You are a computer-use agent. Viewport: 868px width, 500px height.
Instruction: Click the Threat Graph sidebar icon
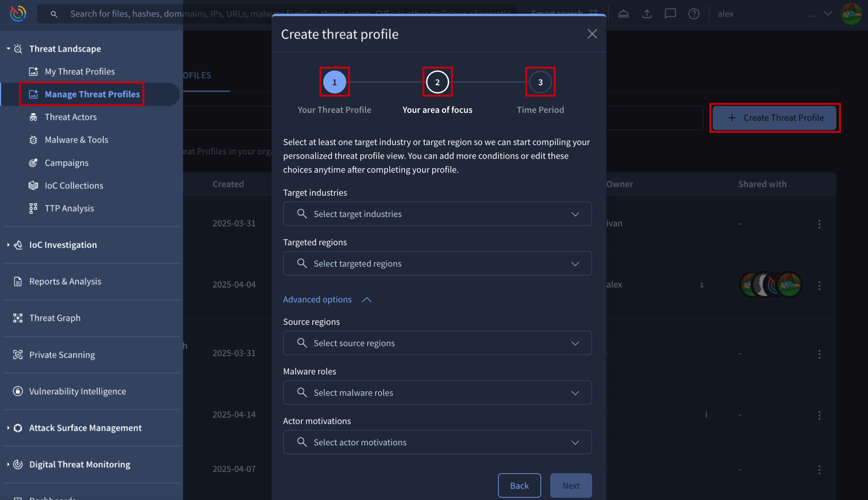point(18,318)
